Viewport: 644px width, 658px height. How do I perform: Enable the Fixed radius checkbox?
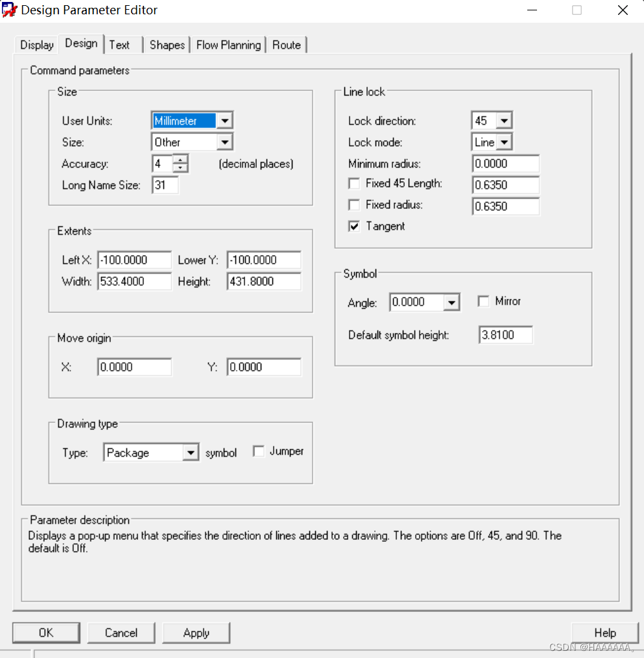point(354,205)
